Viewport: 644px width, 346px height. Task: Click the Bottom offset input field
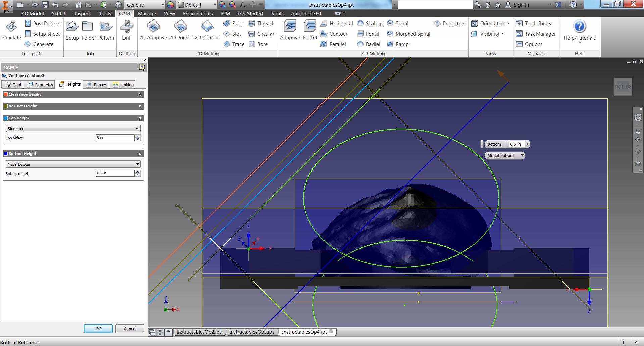[x=115, y=173]
